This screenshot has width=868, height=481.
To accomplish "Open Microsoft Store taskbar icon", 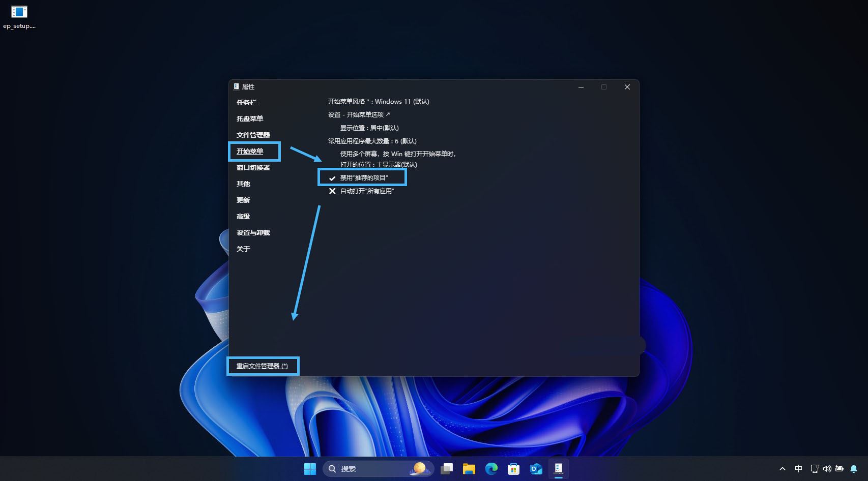I will coord(513,469).
